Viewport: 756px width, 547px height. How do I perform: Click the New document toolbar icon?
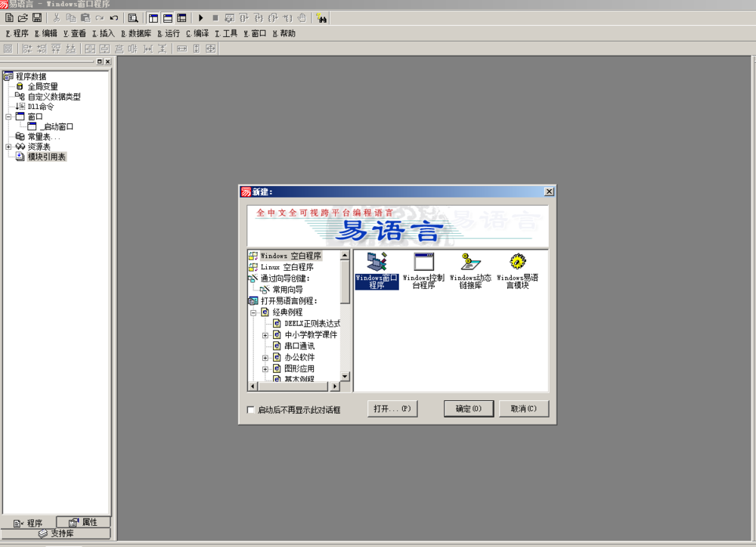coord(9,17)
